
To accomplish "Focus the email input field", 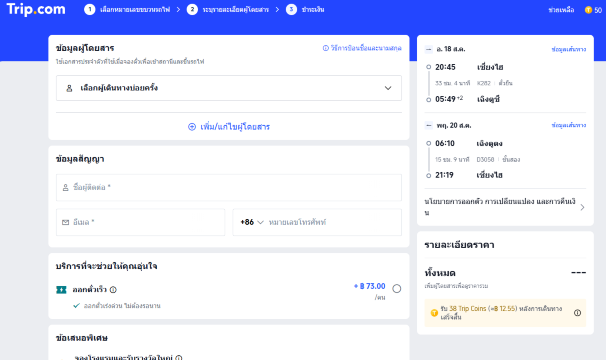I will point(140,222).
